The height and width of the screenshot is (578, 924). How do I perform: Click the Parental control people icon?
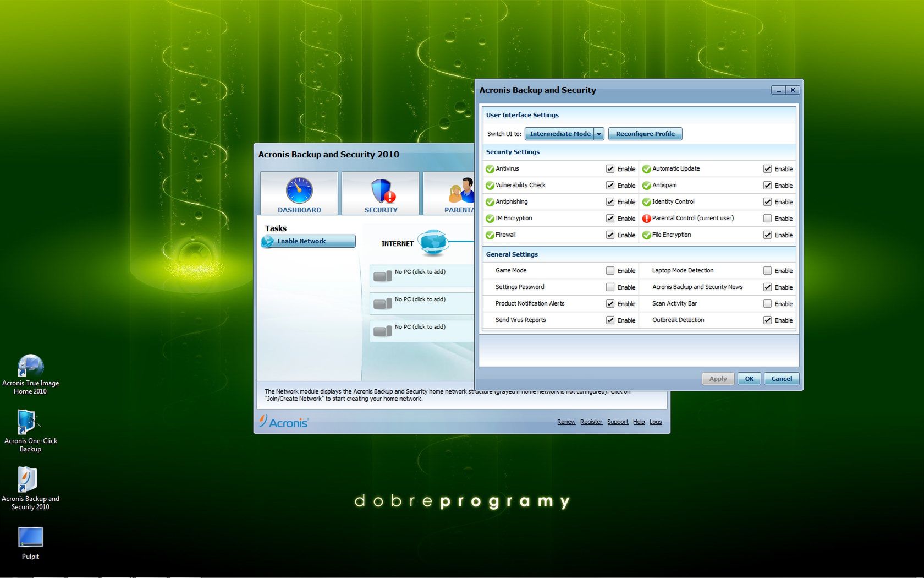click(462, 190)
